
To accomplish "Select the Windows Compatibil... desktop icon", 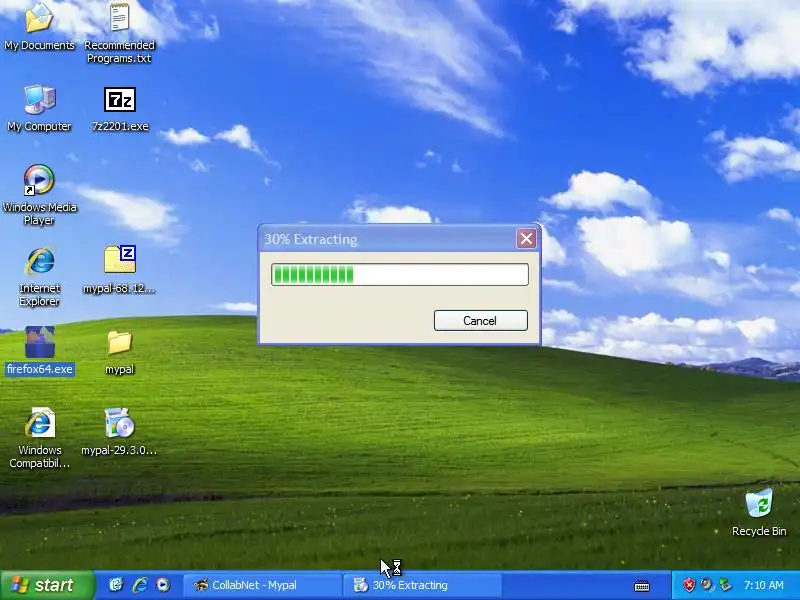I will click(39, 438).
